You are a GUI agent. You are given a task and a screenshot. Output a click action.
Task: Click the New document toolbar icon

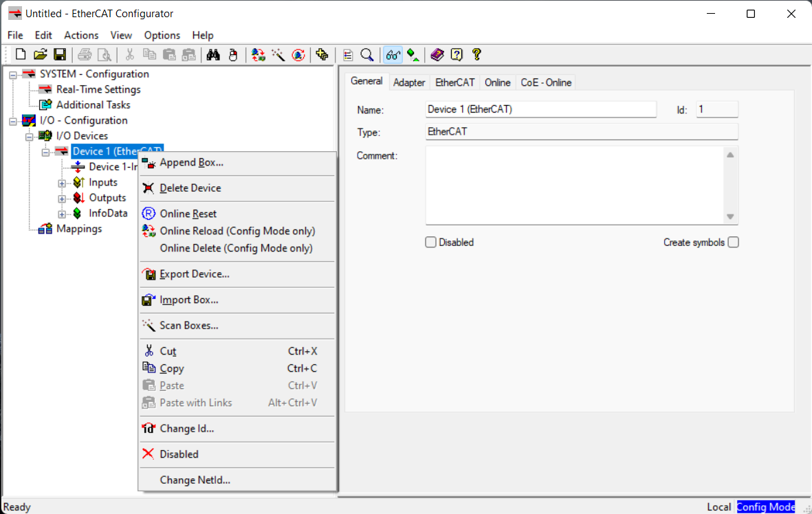point(20,54)
